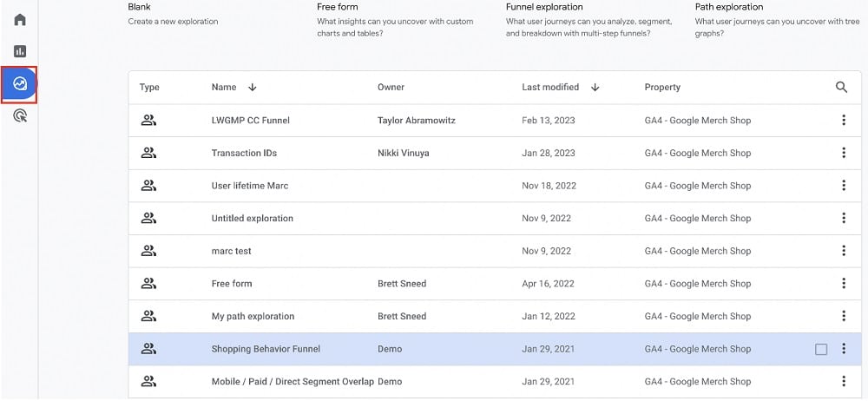Open more options for Transaction IDs row
Viewport: 868px width, 401px height.
[x=843, y=153]
